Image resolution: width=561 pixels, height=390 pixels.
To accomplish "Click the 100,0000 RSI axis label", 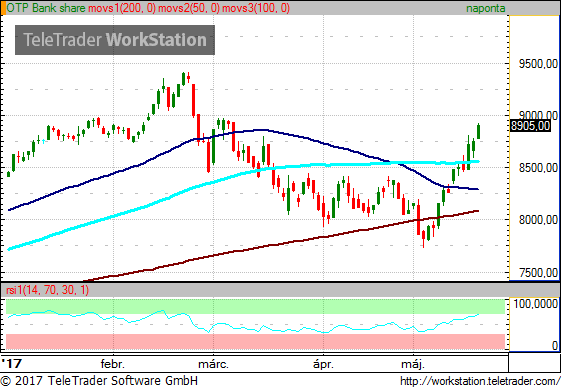I will click(536, 304).
